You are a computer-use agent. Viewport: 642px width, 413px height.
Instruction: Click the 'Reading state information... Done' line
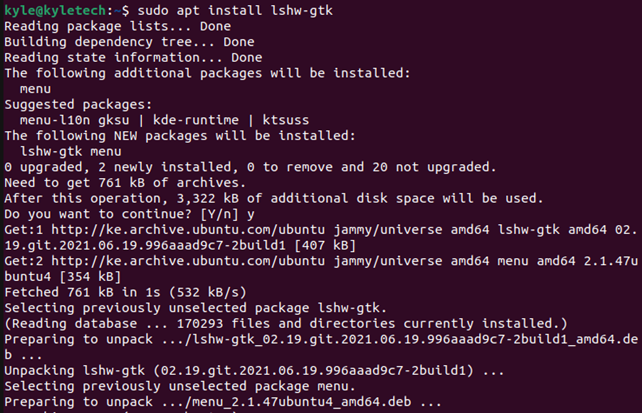(133, 57)
